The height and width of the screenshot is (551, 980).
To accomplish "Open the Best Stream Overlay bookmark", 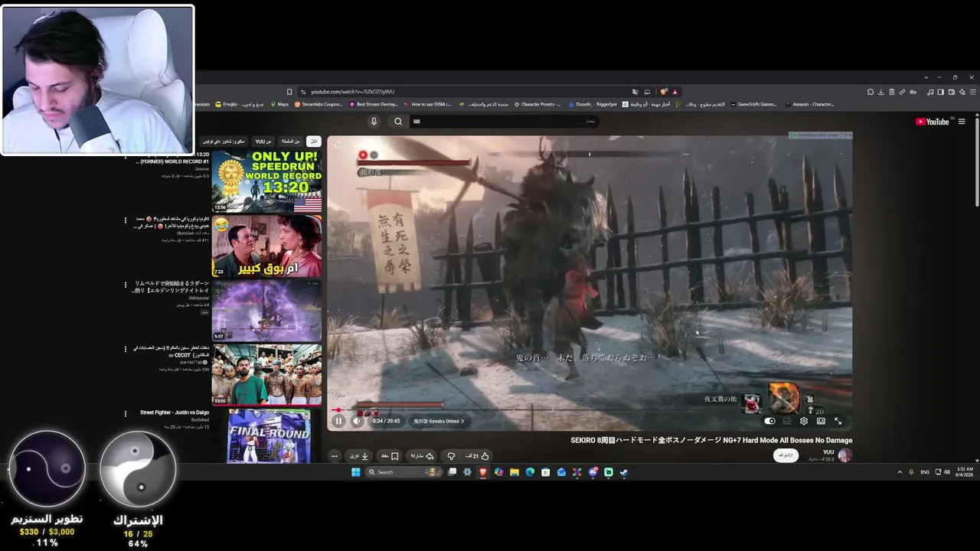I will 375,104.
